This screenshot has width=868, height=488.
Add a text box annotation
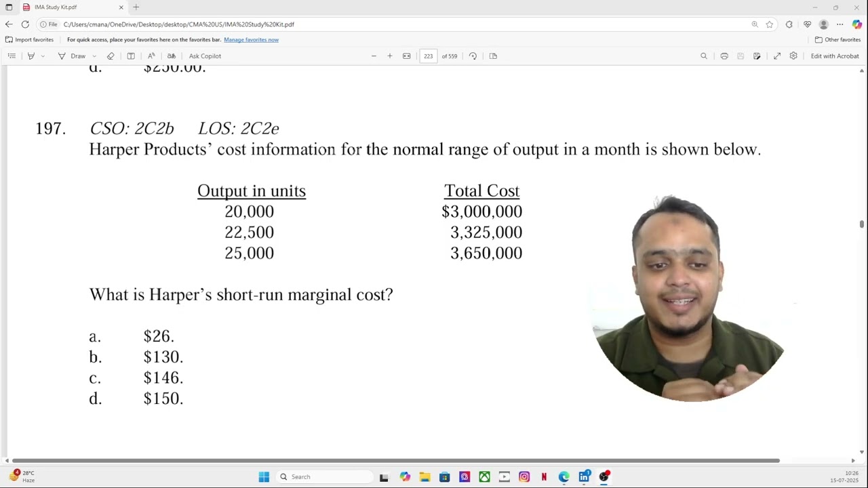(x=131, y=56)
